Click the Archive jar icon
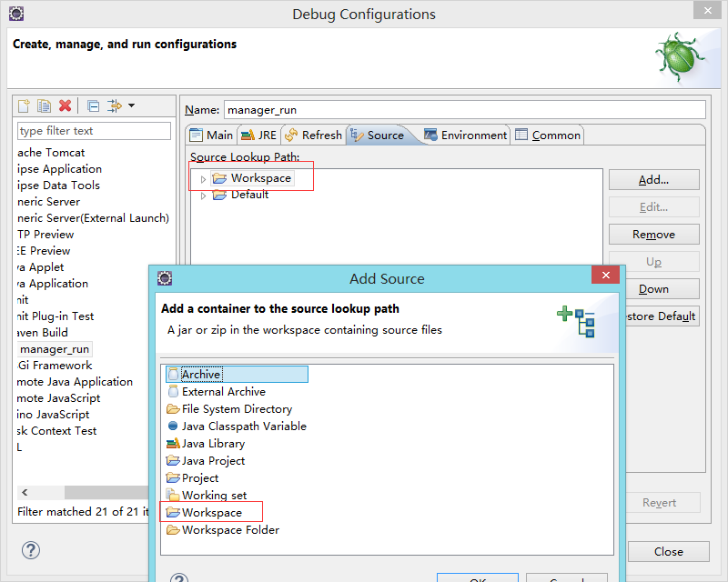This screenshot has width=728, height=582. tap(173, 374)
